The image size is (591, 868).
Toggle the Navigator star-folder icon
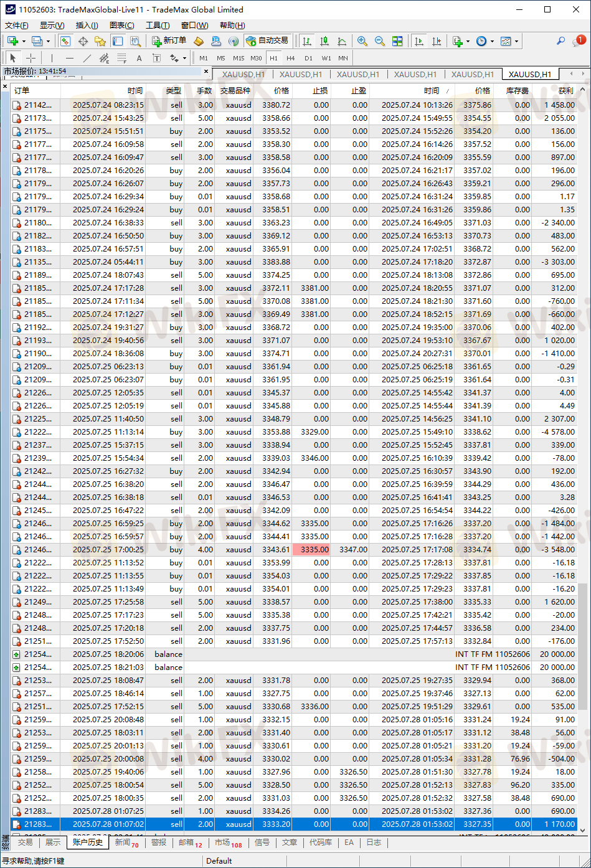[100, 41]
